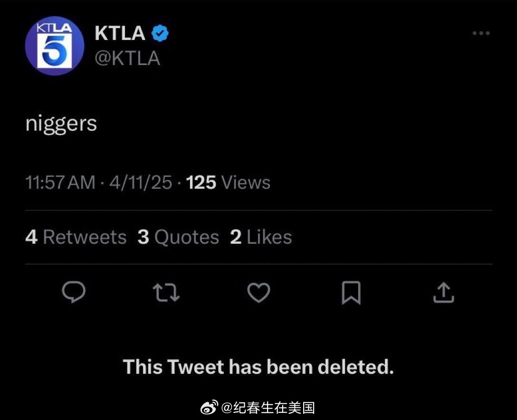Click the tweet body text
Viewport: 517px width, 420px height.
(x=61, y=124)
